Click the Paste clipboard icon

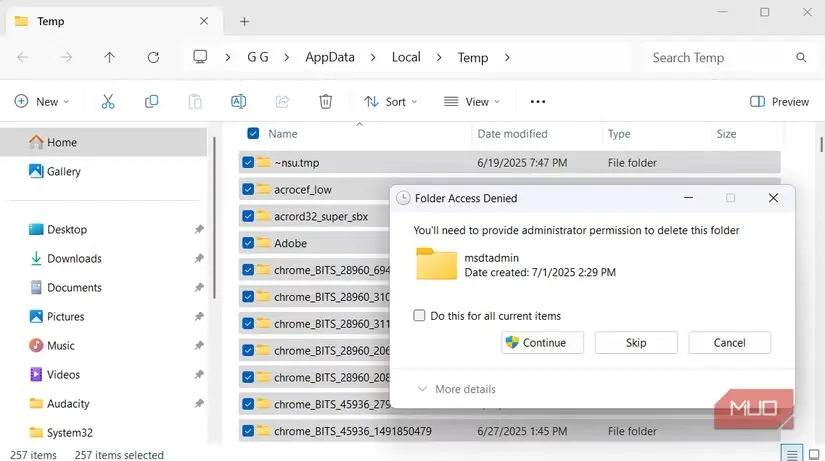(195, 102)
